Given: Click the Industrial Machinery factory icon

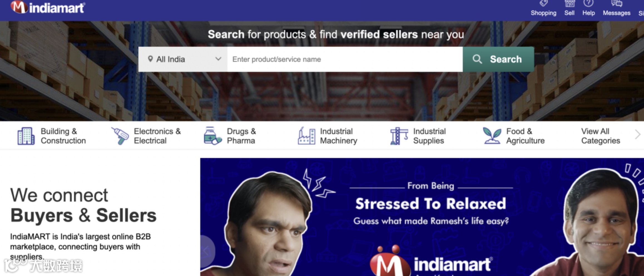Looking at the screenshot, I should coord(306,136).
